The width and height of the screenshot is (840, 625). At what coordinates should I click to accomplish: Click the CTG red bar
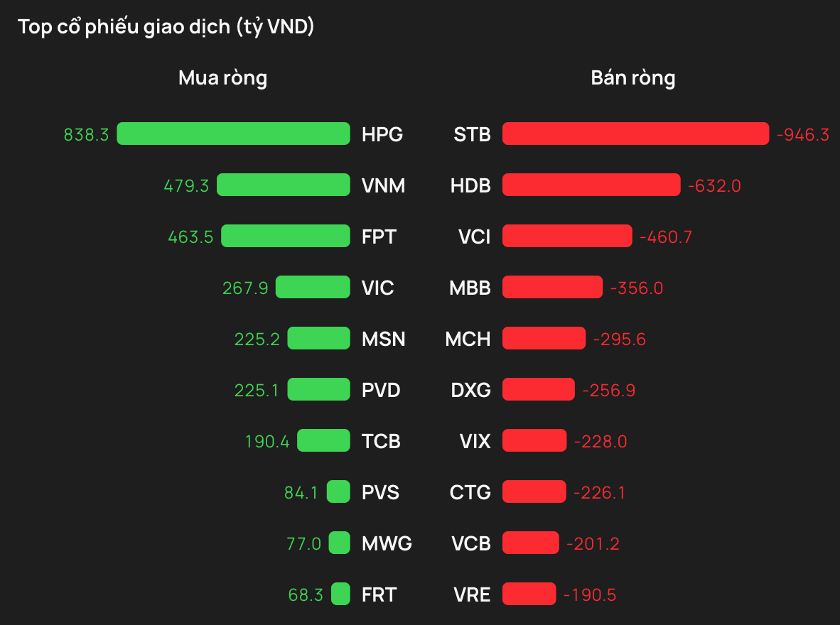tap(534, 491)
